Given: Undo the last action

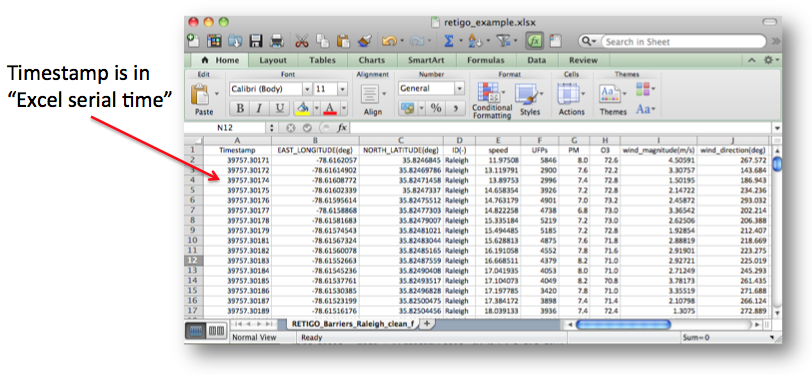Looking at the screenshot, I should click(389, 41).
